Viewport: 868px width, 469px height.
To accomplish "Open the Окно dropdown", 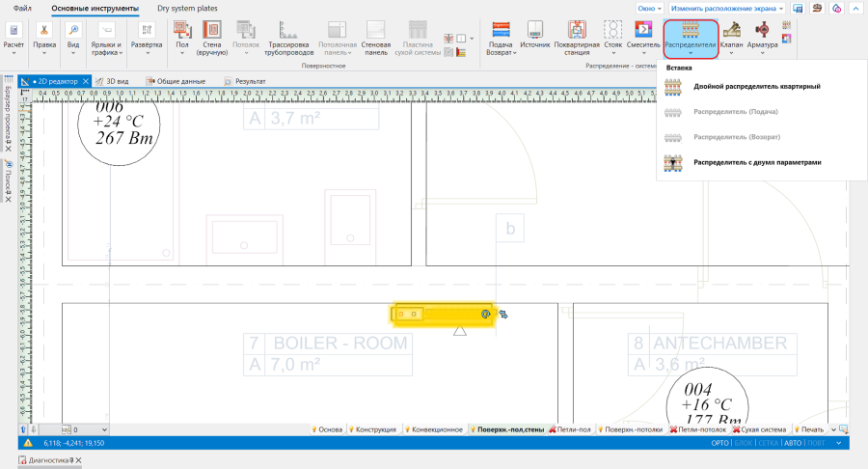I will pos(649,9).
